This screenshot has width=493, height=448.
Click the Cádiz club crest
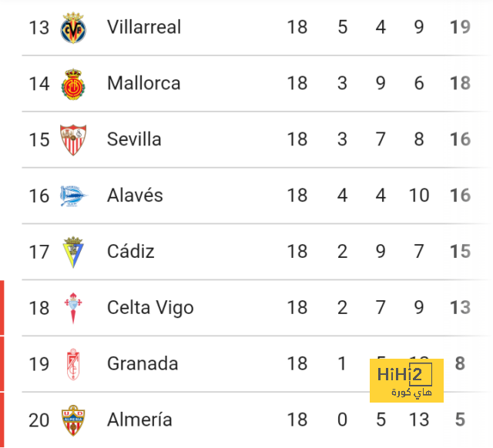[73, 252]
